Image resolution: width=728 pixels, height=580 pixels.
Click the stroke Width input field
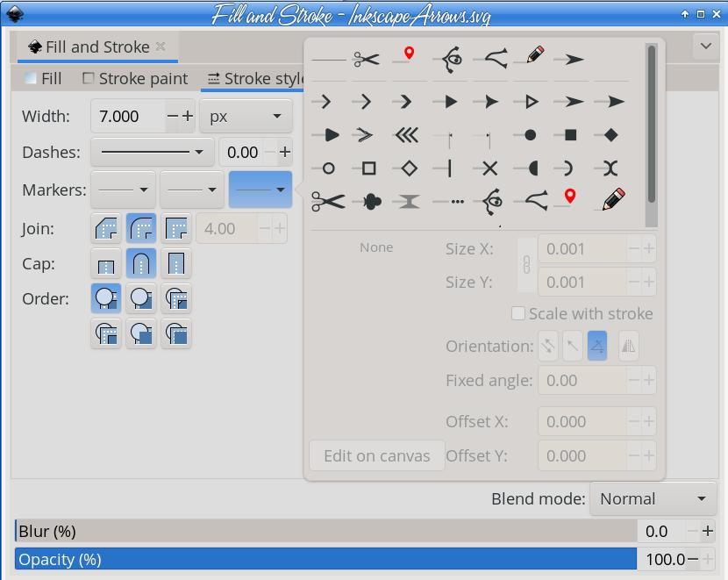[x=127, y=116]
